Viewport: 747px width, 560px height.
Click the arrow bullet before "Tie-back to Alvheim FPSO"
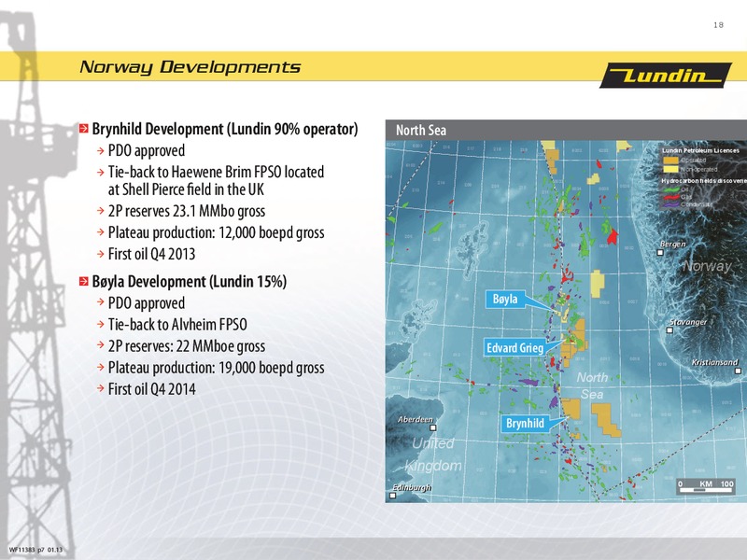[x=100, y=324]
